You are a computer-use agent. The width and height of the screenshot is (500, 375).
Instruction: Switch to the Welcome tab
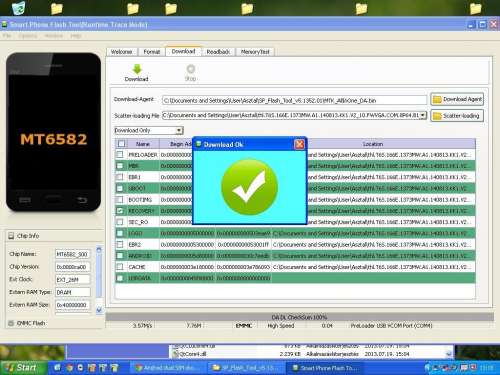point(121,52)
